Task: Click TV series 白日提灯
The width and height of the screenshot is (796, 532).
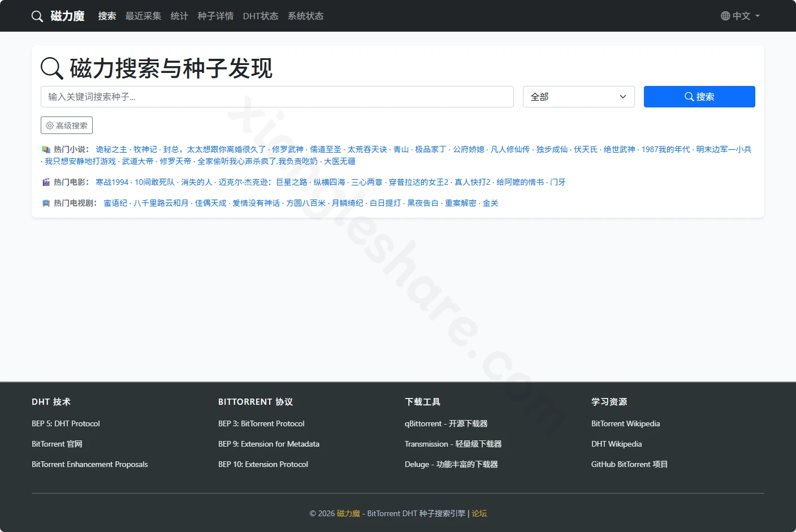Action: [386, 203]
